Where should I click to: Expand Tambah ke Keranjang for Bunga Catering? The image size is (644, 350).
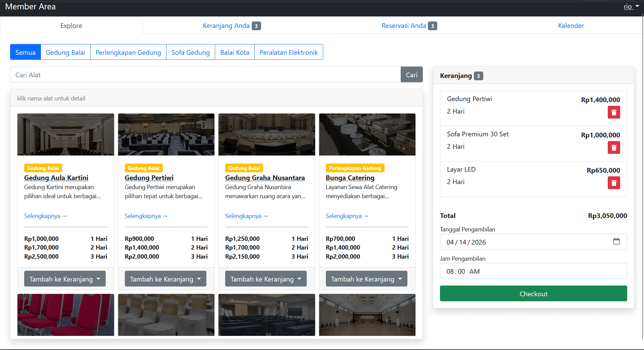tap(366, 279)
